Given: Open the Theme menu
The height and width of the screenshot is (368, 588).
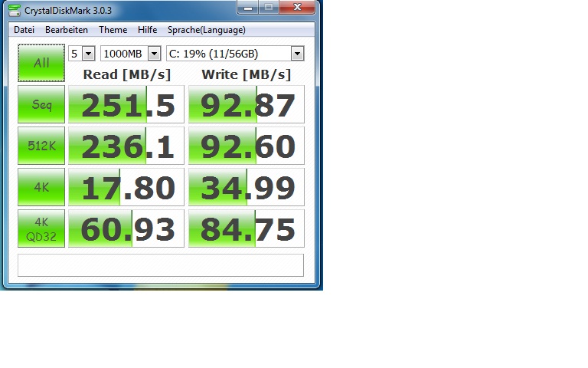Looking at the screenshot, I should [x=113, y=30].
